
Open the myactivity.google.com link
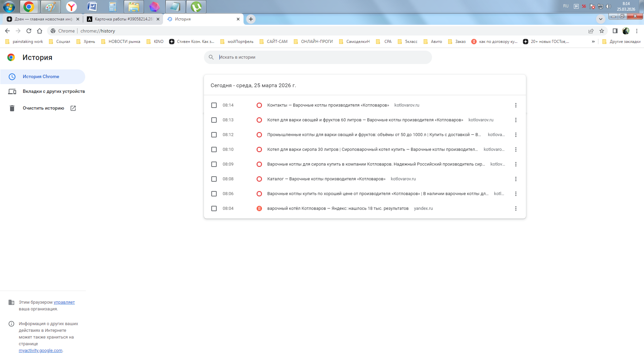(40, 351)
